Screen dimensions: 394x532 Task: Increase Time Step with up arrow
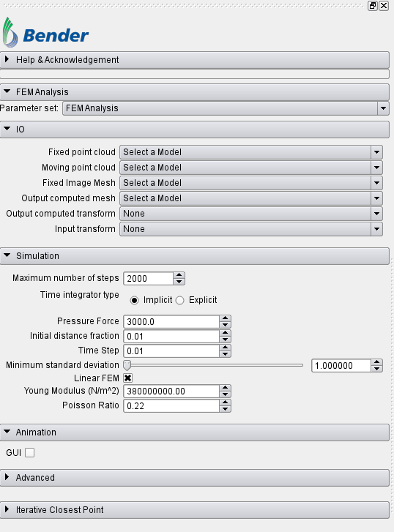pyautogui.click(x=225, y=348)
